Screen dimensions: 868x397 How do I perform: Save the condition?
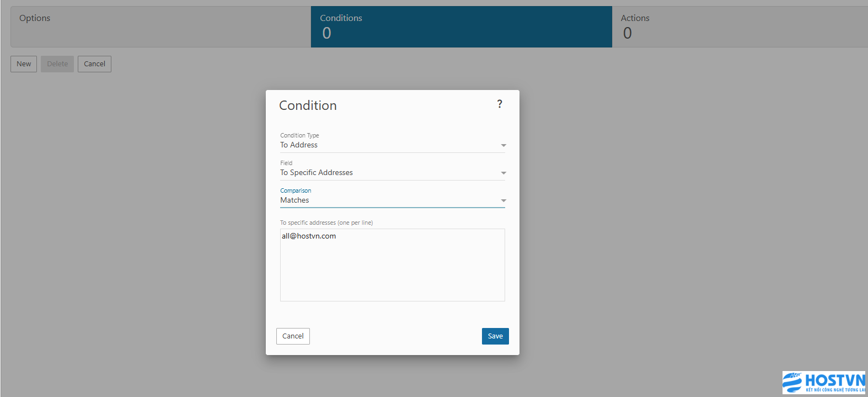pyautogui.click(x=495, y=336)
